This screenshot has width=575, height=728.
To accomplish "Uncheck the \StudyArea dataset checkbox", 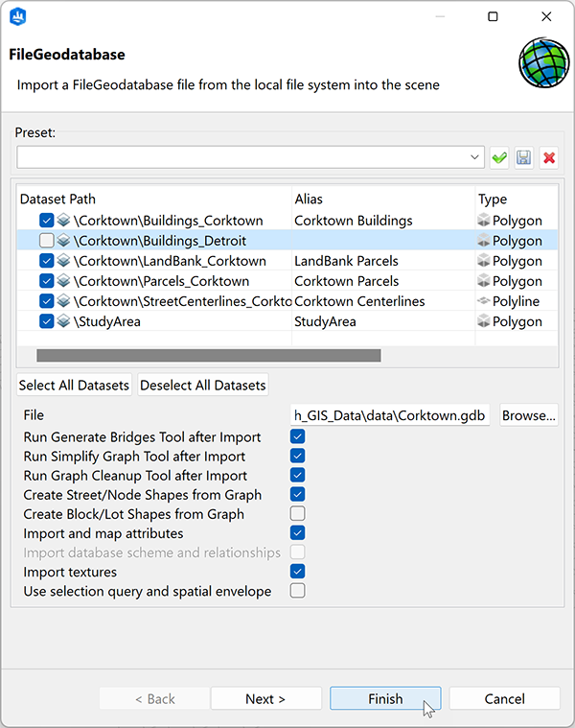I will coord(46,321).
